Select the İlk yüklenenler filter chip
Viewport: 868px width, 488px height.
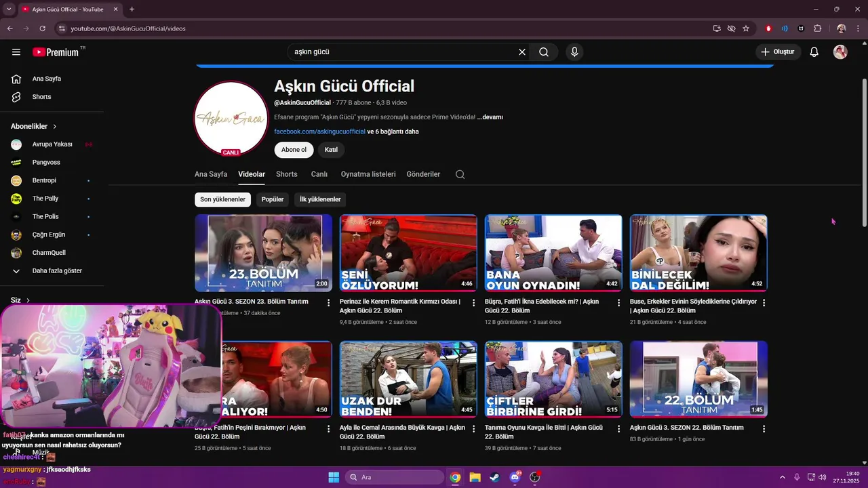click(320, 199)
